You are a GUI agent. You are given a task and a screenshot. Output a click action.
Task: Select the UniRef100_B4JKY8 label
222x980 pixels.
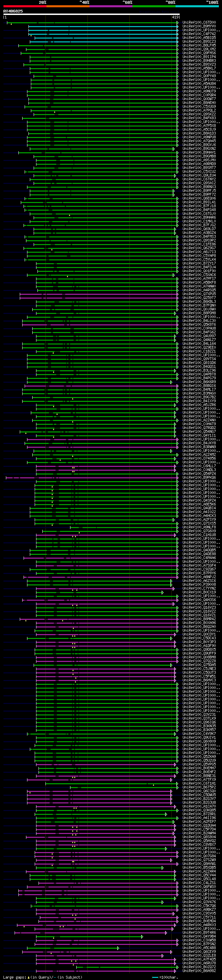pos(199,443)
